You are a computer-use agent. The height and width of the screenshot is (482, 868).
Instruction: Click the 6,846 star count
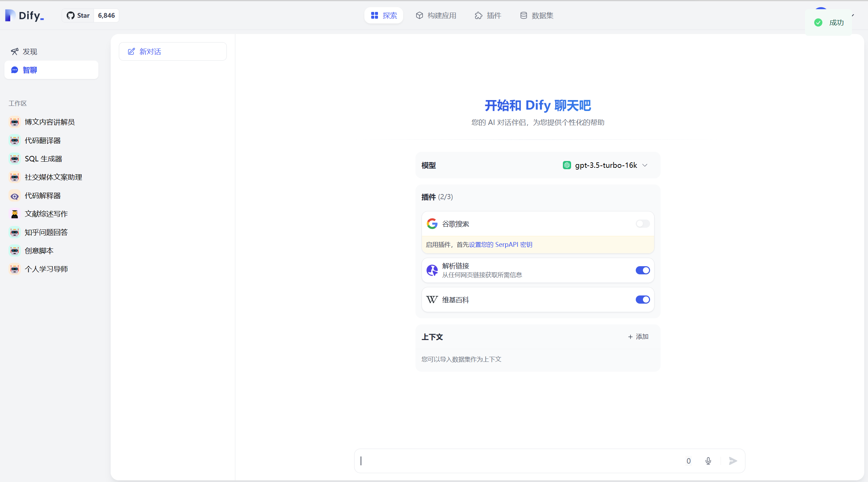point(106,15)
